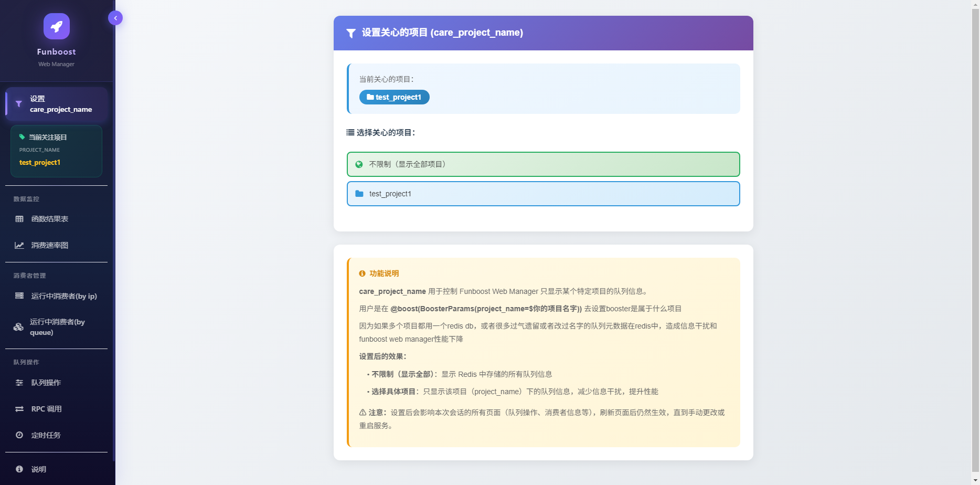Viewport: 980px width, 485px height.
Task: Click the green tag icon by 当前关注项目
Action: (x=22, y=137)
